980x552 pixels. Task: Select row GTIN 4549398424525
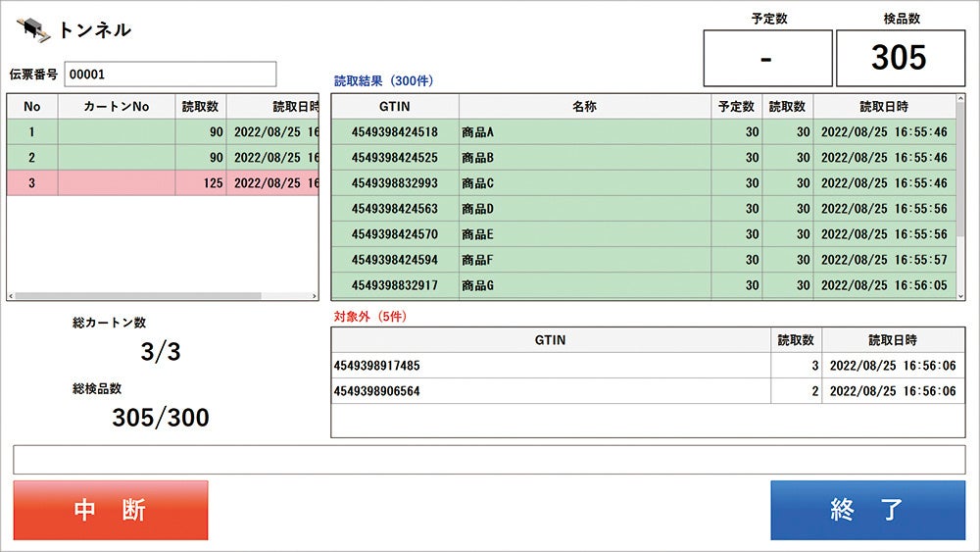pyautogui.click(x=644, y=158)
